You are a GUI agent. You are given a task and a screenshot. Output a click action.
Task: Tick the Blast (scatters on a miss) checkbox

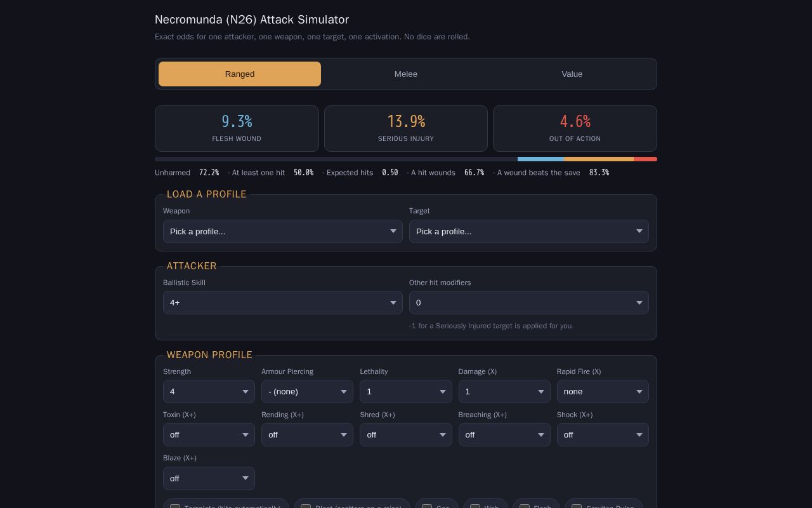306,506
